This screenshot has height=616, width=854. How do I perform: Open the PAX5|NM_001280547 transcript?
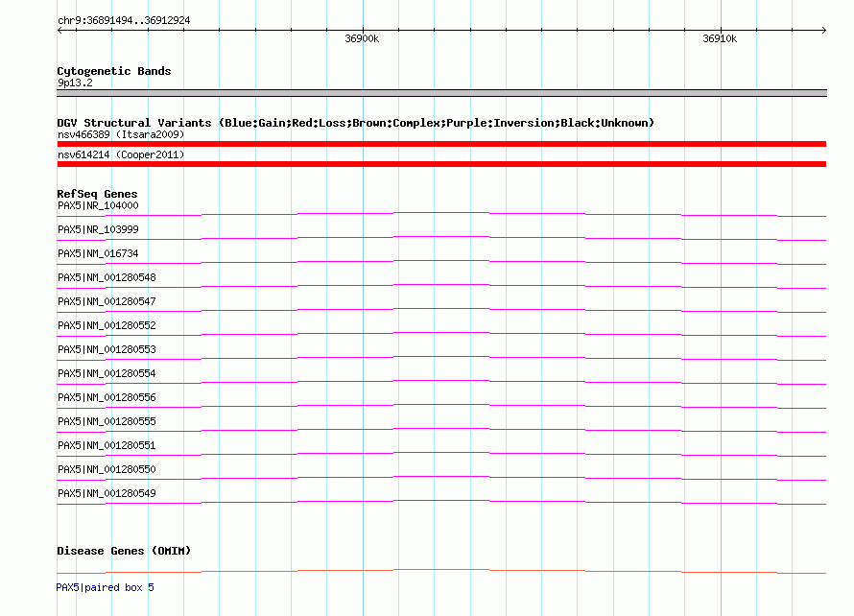click(107, 301)
